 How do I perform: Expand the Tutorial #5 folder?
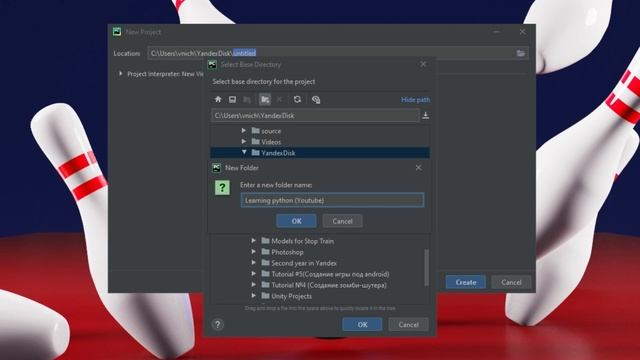[x=253, y=274]
